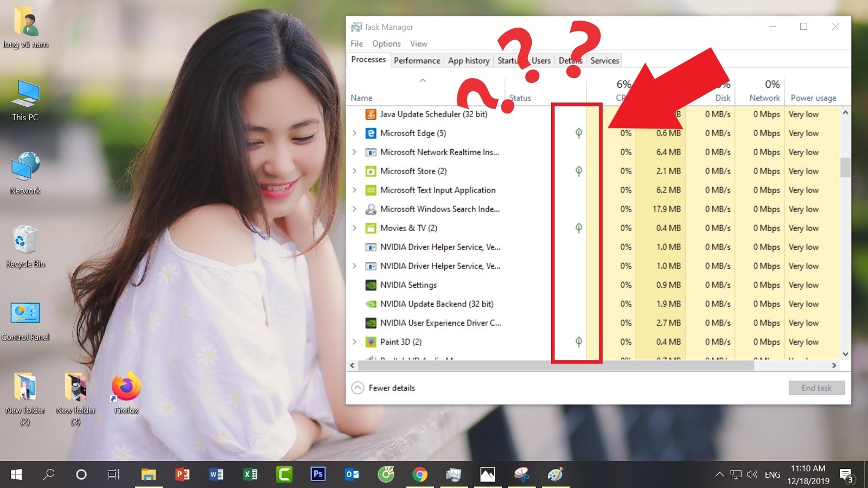Click the Windows Start button
868x488 pixels.
16,474
